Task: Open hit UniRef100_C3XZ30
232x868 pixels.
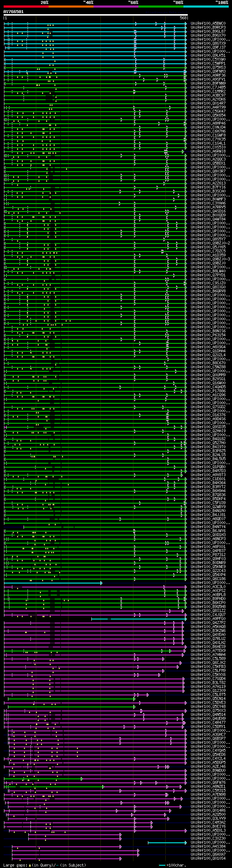Action: coord(208,839)
